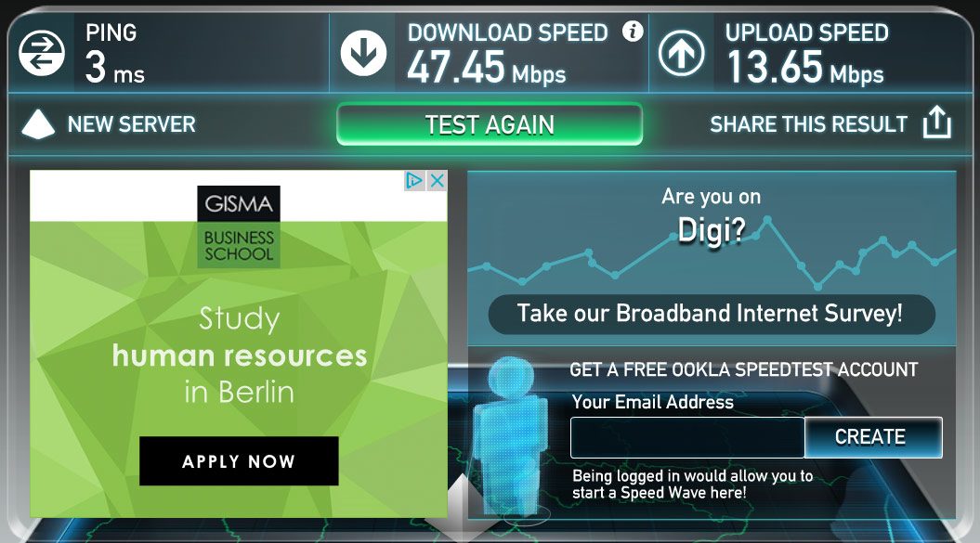The width and height of the screenshot is (980, 543).
Task: Click the ping arrows icon
Action: click(x=41, y=53)
